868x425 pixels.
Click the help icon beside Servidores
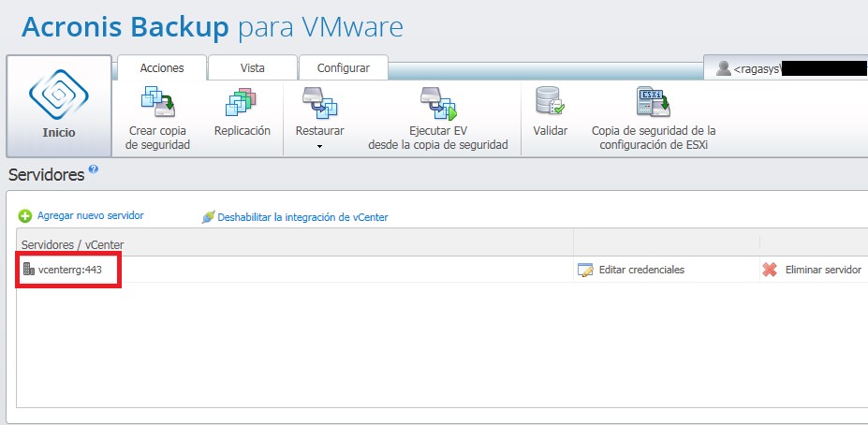[93, 170]
